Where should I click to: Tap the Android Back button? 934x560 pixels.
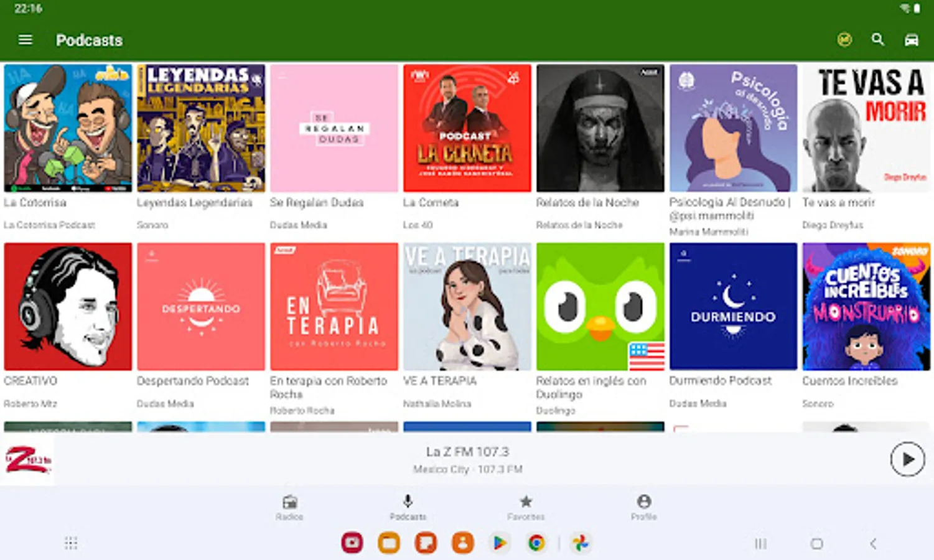point(874,543)
